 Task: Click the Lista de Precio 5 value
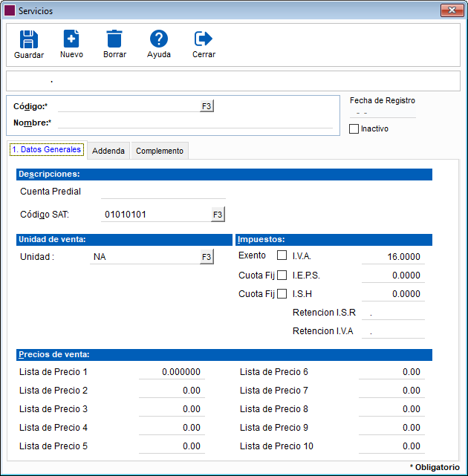[172, 446]
